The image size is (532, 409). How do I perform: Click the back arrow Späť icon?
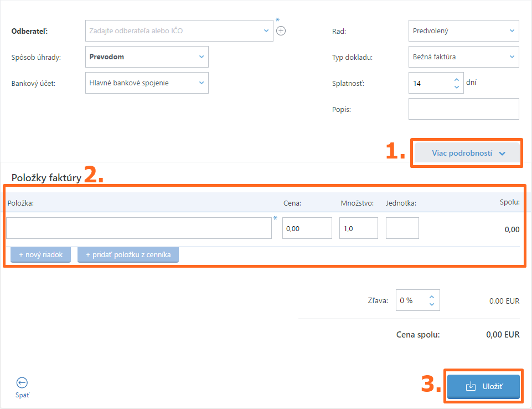tap(22, 382)
